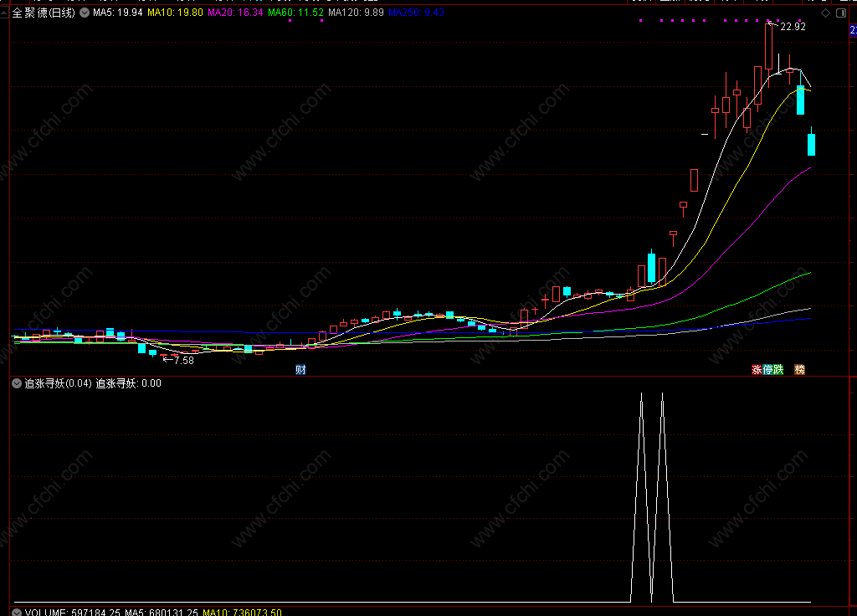Click the small up arrow beside stock title
The width and height of the screenshot is (857, 616).
tap(4, 12)
